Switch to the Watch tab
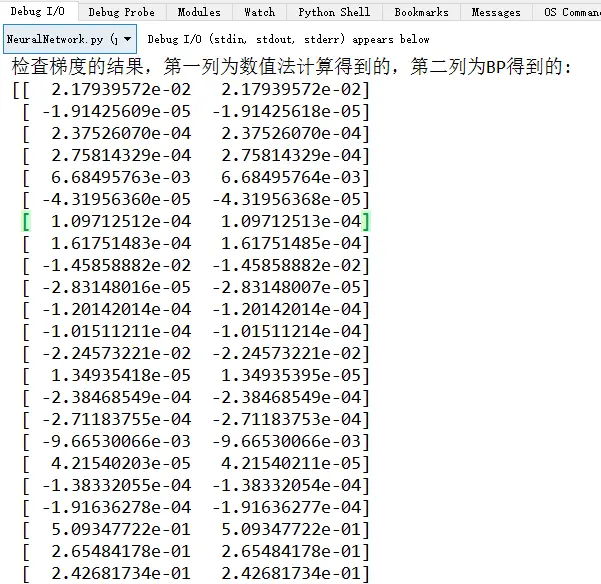Image resolution: width=601 pixels, height=584 pixels. [259, 12]
